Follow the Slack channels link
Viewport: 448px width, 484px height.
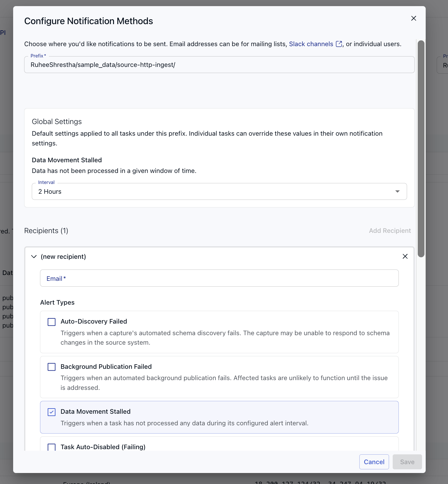coord(311,44)
